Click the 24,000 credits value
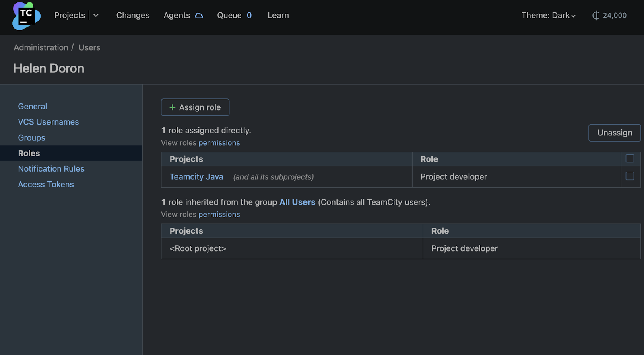Viewport: 644px width, 355px height. point(615,16)
